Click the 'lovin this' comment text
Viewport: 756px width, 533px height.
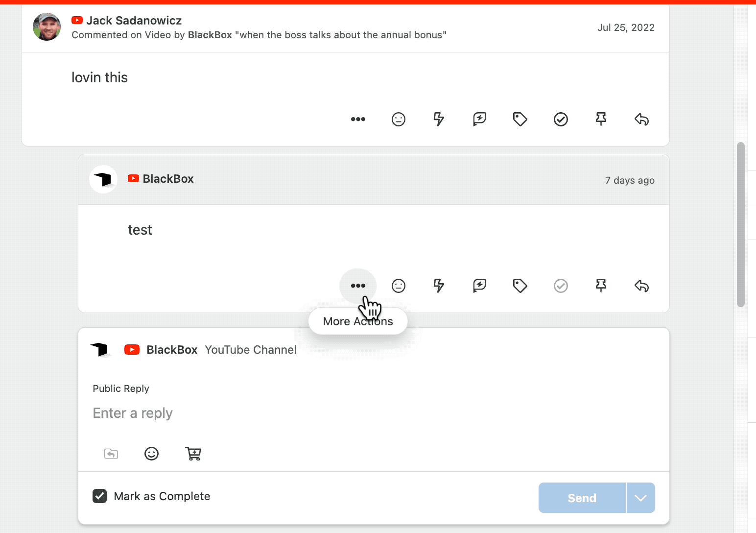click(99, 77)
